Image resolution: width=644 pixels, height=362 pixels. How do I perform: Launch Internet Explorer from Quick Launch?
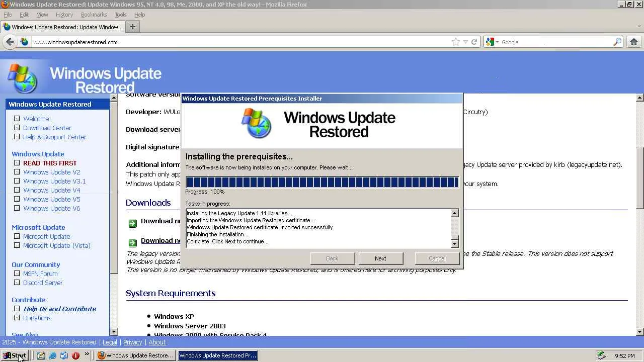click(x=52, y=355)
